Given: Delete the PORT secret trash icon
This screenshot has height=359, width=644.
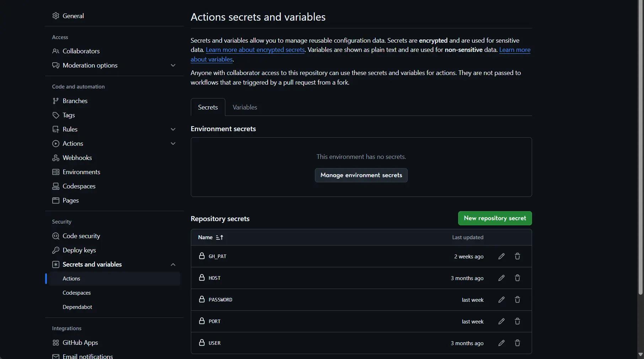Looking at the screenshot, I should [517, 321].
